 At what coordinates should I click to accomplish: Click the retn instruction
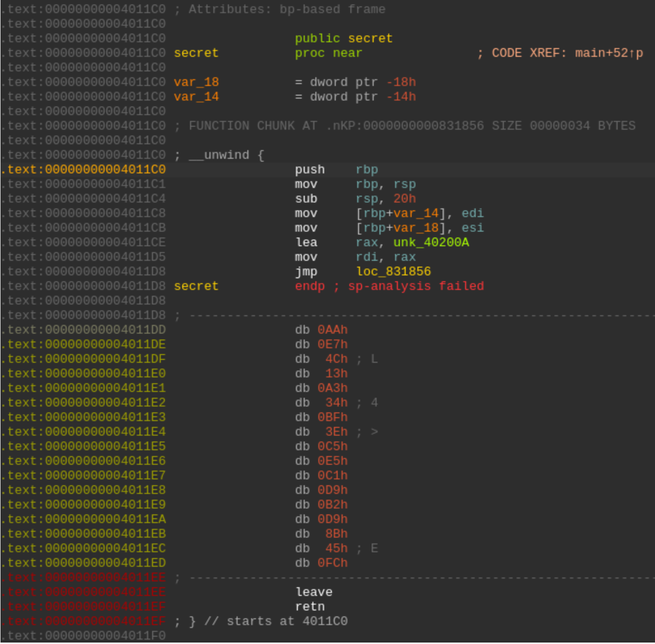click(x=310, y=607)
